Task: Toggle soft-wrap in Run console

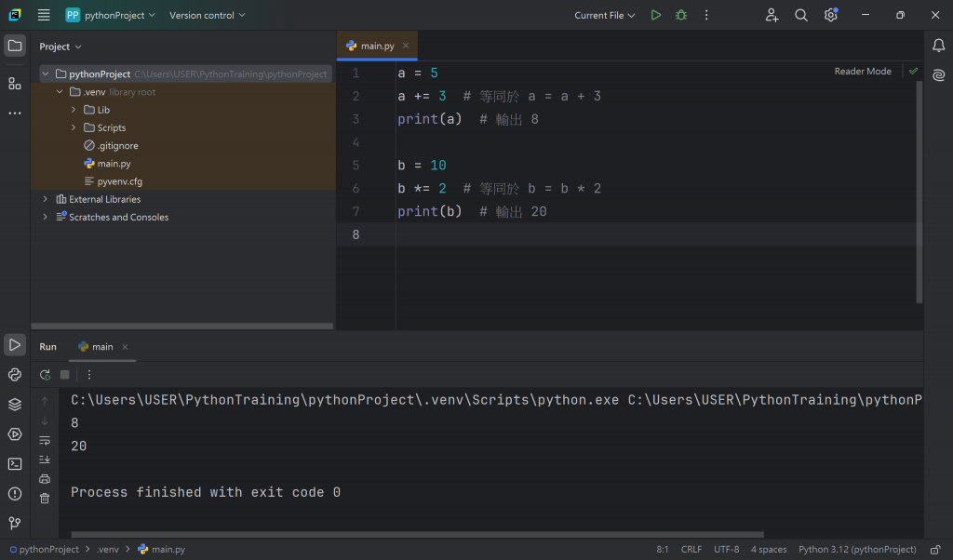Action: click(45, 440)
